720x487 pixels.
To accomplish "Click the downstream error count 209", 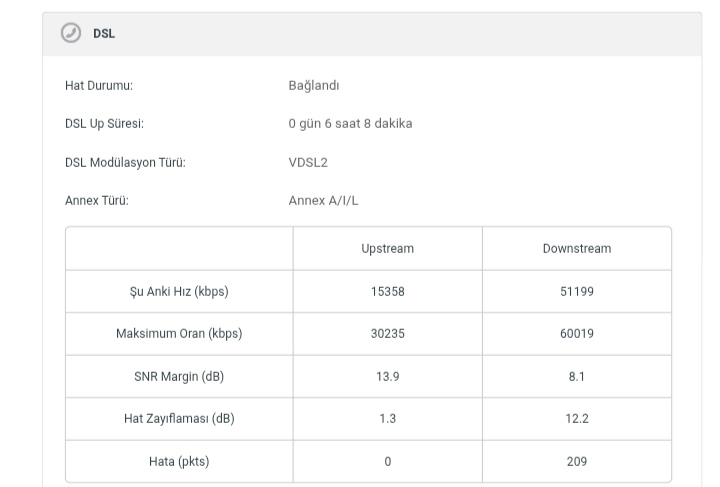I will pyautogui.click(x=576, y=462).
